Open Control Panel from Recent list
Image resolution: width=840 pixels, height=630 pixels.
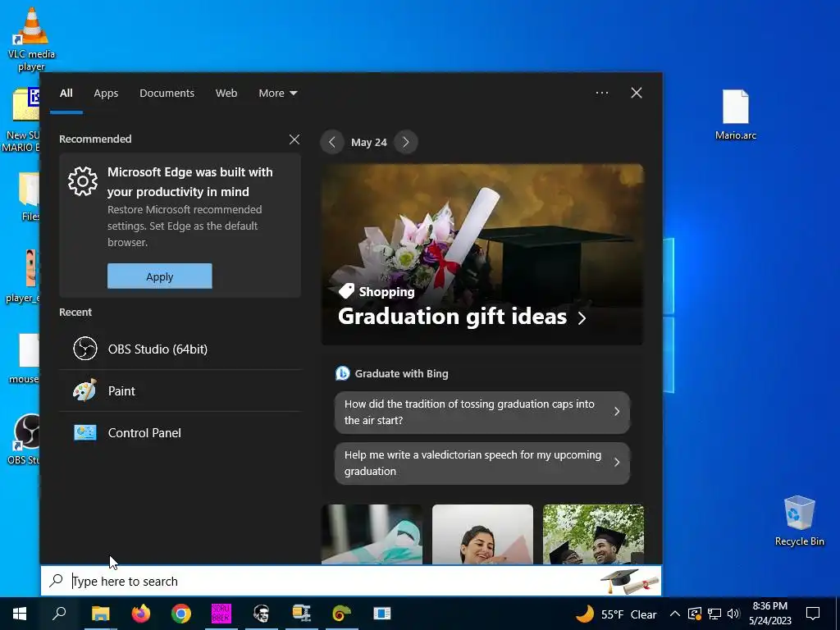180,433
